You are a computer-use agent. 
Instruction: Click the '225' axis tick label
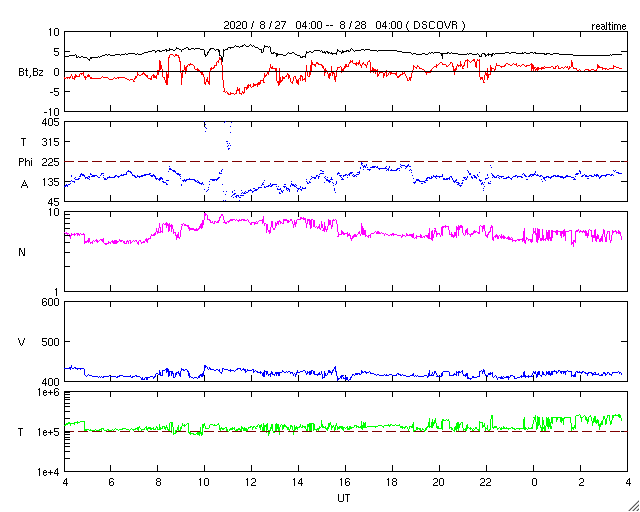coord(51,162)
